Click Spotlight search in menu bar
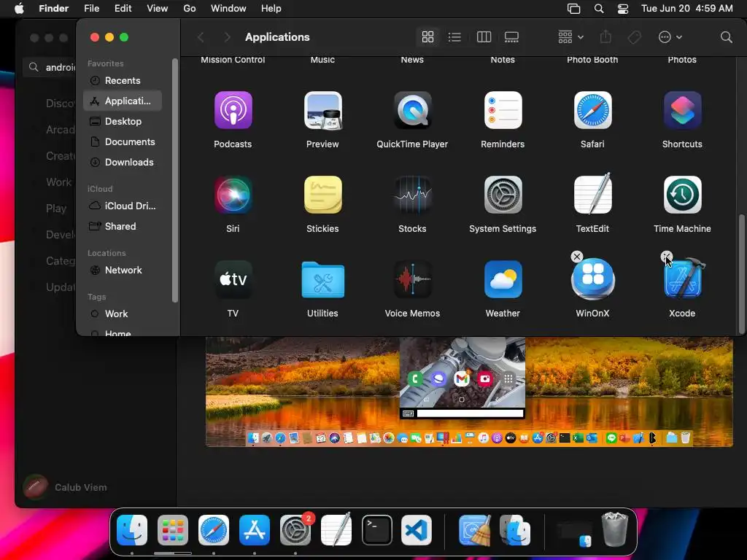 pos(599,9)
